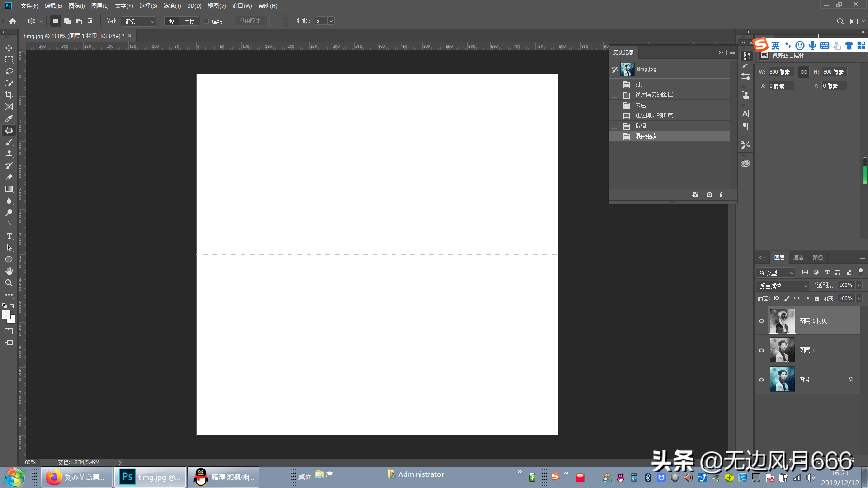Image resolution: width=868 pixels, height=488 pixels.
Task: Hide the 背景 layer visibility
Action: [761, 380]
